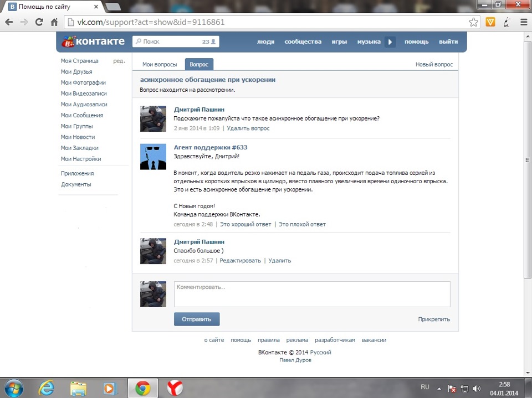Open Мои Настройки in sidebar

81,159
